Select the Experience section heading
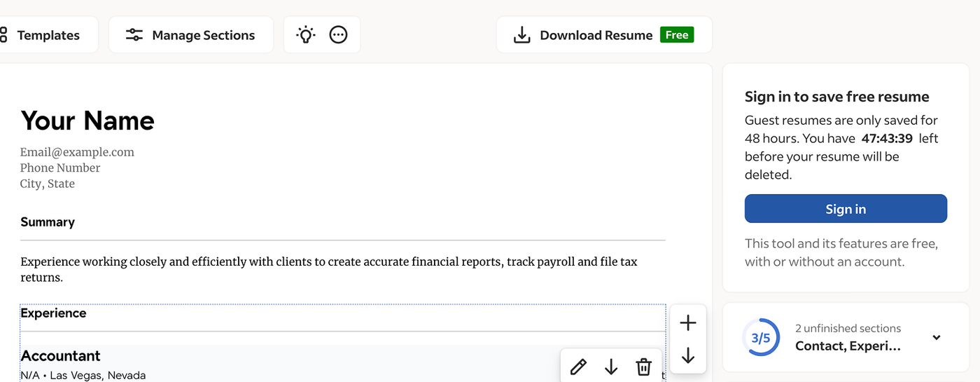This screenshot has height=382, width=980. point(53,313)
